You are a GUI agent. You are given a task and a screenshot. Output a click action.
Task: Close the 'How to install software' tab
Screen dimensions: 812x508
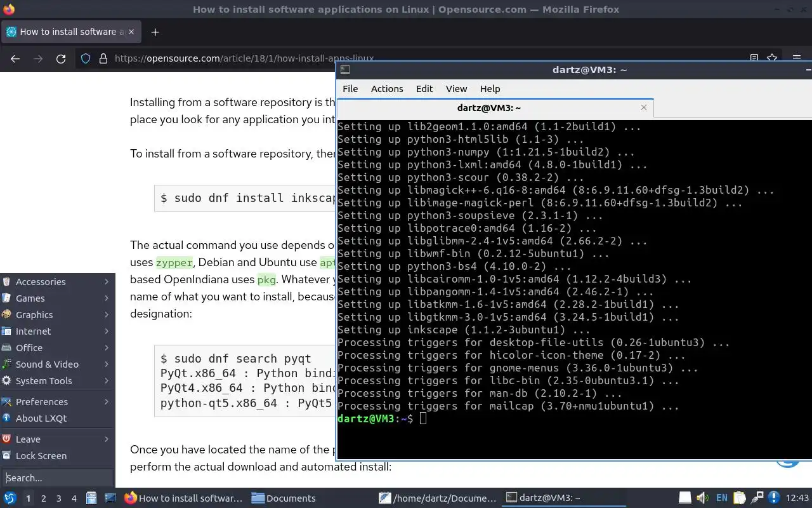pos(132,32)
